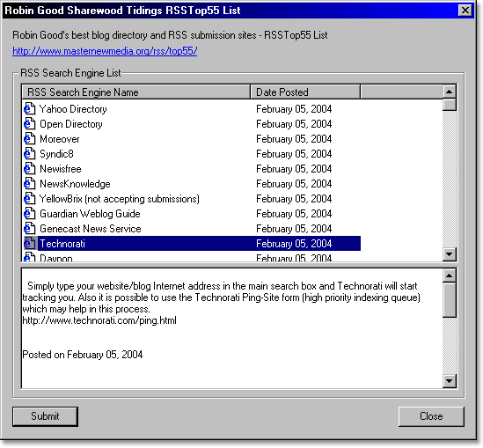Select the Open Directory page icon
Screen dimensions: 483x448
point(29,124)
